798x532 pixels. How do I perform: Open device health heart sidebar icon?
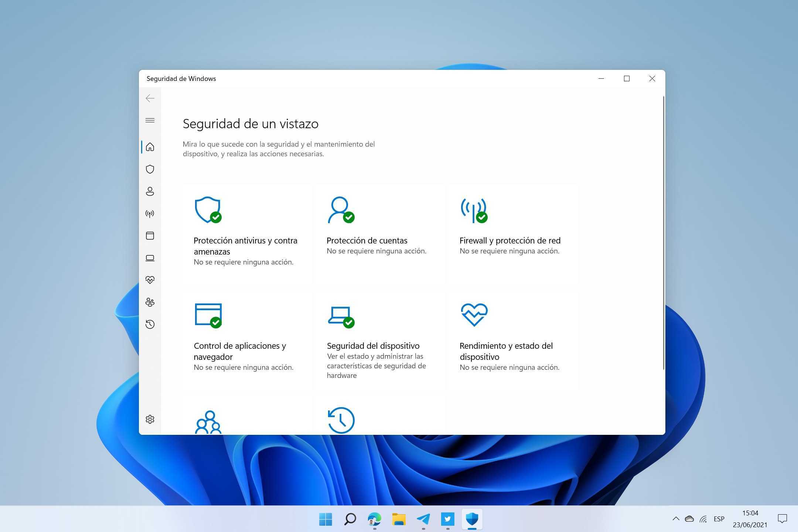pos(150,280)
